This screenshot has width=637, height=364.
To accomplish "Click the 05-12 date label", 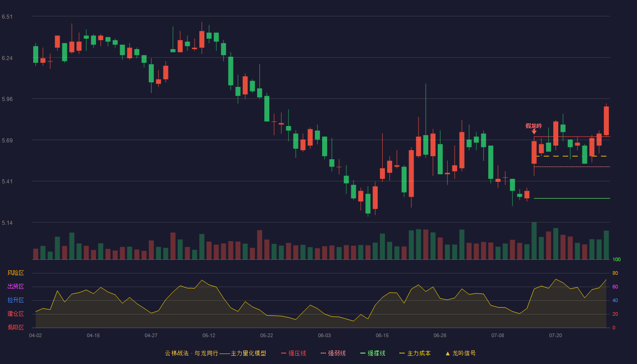I will (x=209, y=335).
